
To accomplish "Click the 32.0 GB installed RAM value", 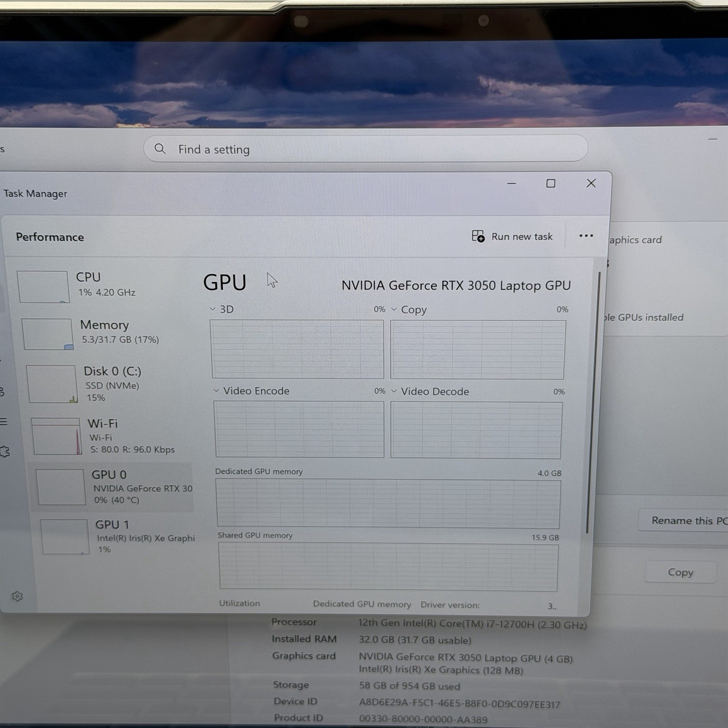I will pos(415,640).
